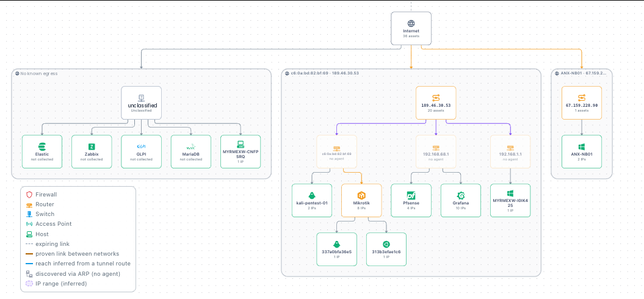Click the Internet globe icon node

pyautogui.click(x=411, y=23)
